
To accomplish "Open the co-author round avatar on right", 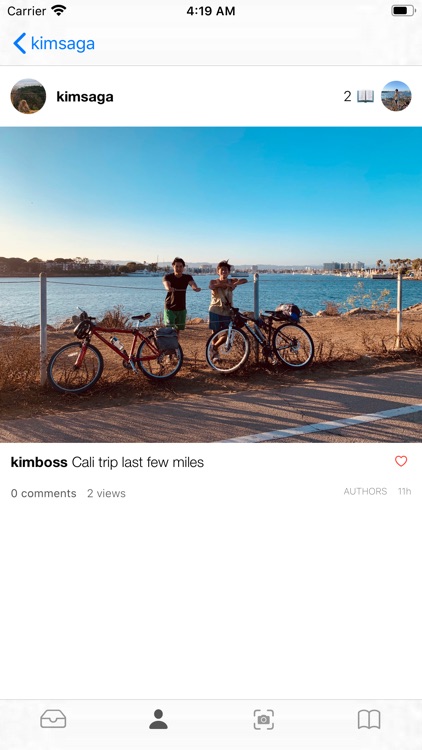I will click(396, 96).
